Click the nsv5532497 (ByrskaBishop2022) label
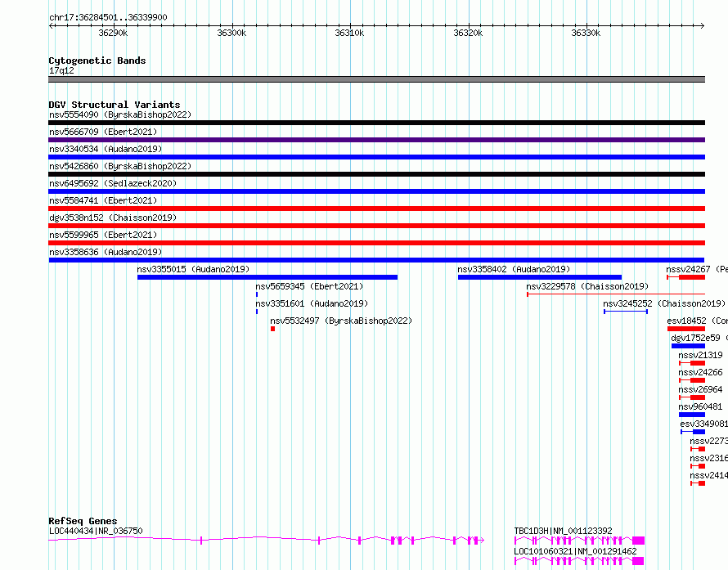This screenshot has height=570, width=728. click(341, 321)
